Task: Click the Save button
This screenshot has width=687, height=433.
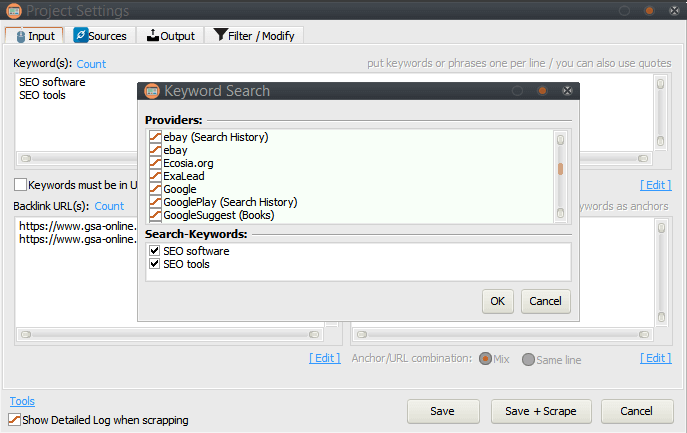Action: click(443, 411)
